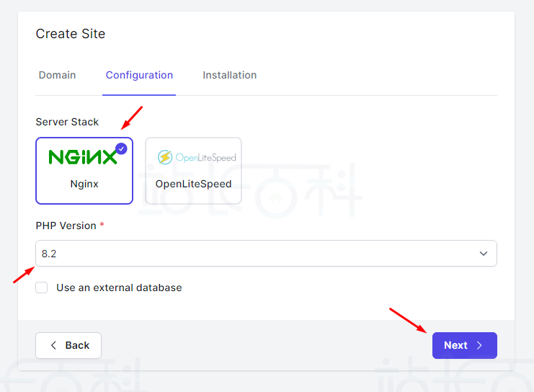Viewport: 534px width, 392px height.
Task: Expand the PHP version chevron arrow
Action: [484, 254]
